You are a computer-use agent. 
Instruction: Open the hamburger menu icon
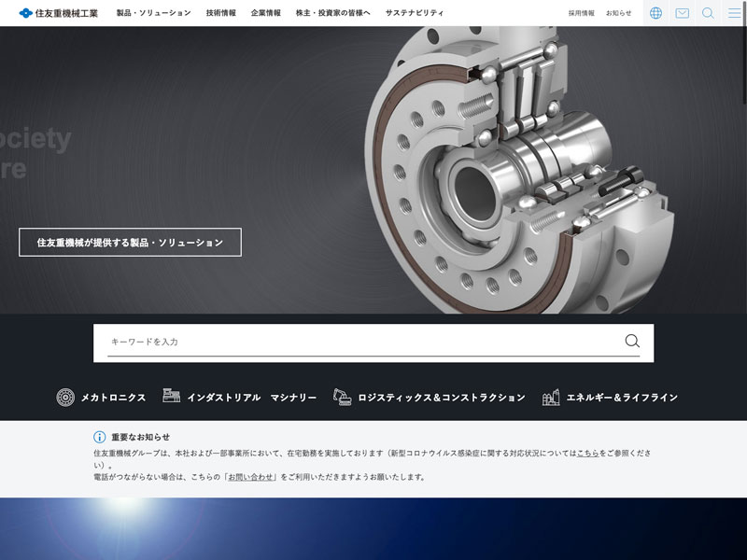[x=734, y=13]
